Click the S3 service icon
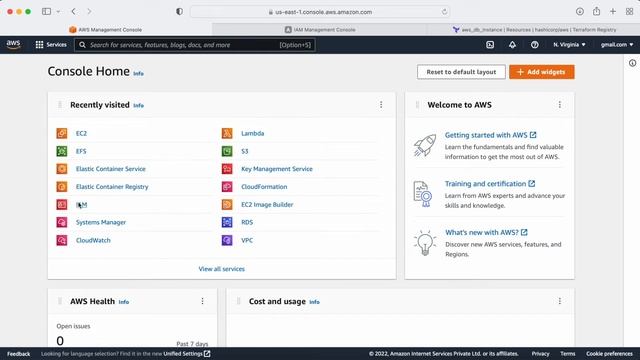This screenshot has height=360, width=640. (x=227, y=151)
